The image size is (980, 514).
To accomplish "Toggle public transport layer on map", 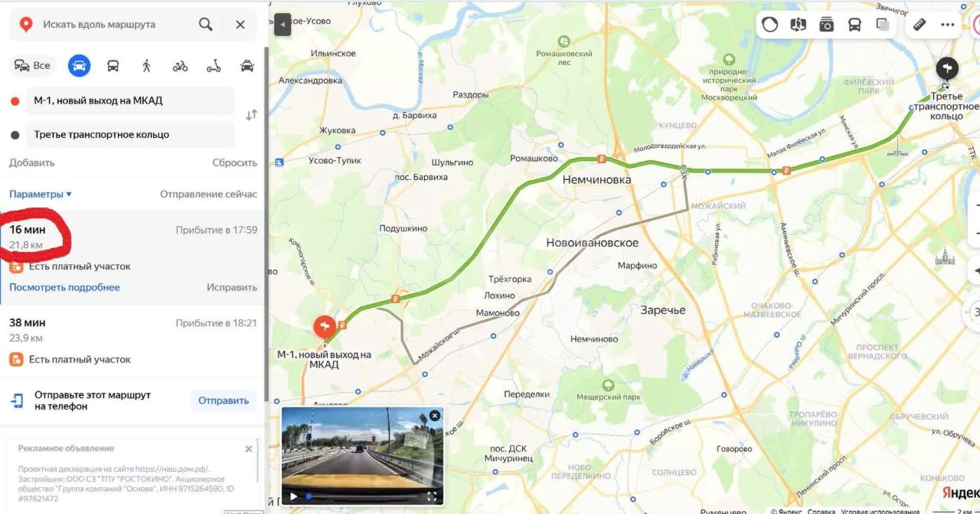I will coord(854,25).
